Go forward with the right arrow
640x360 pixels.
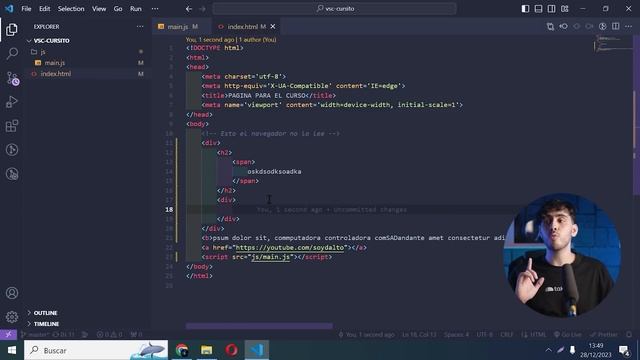pyautogui.click(x=202, y=9)
